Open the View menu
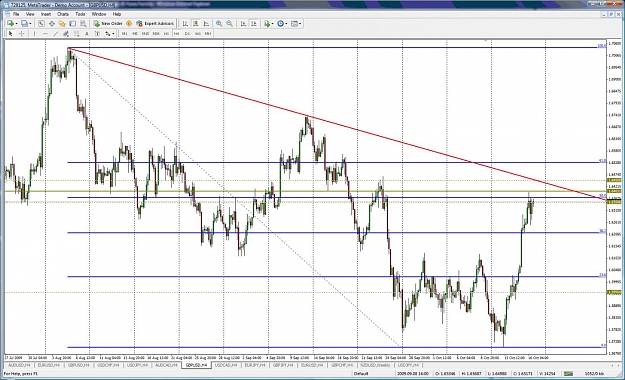Image resolution: width=625 pixels, height=380 pixels. 30,14
